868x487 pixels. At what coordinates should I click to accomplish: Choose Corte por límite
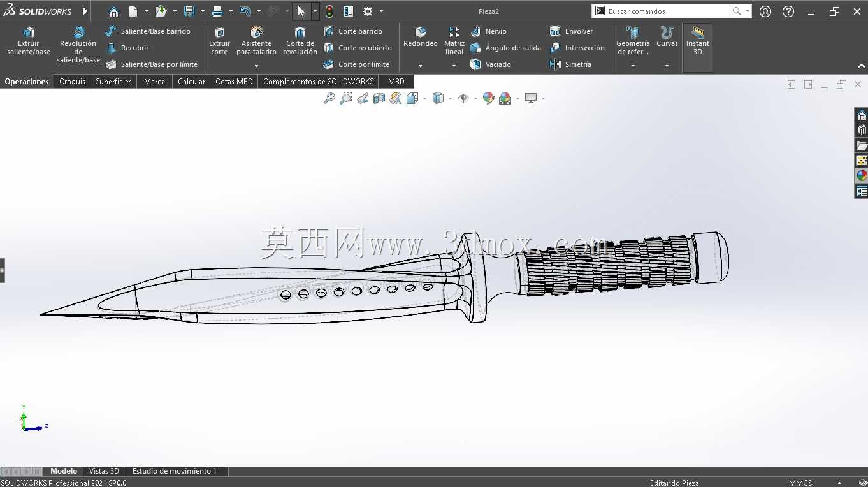pyautogui.click(x=356, y=64)
